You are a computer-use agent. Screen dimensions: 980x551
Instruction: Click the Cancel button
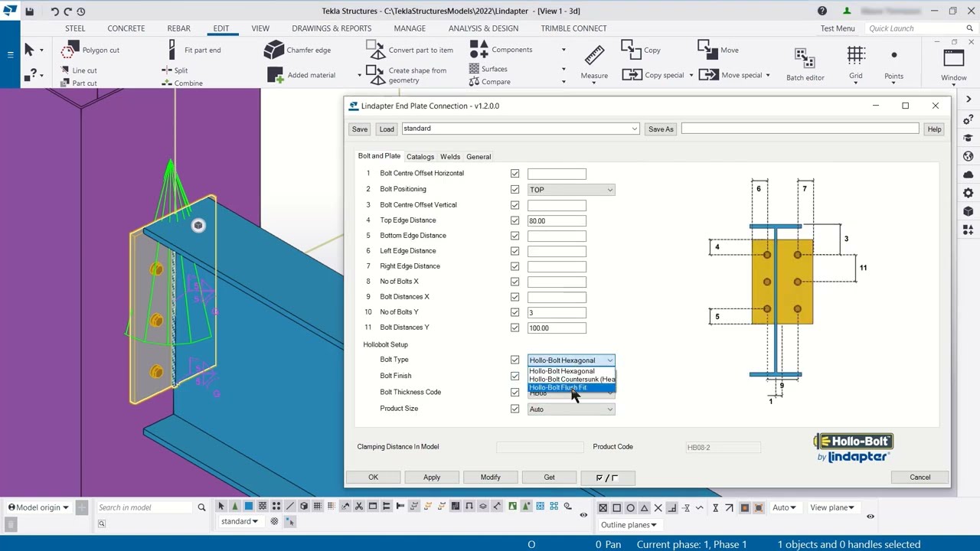tap(920, 478)
